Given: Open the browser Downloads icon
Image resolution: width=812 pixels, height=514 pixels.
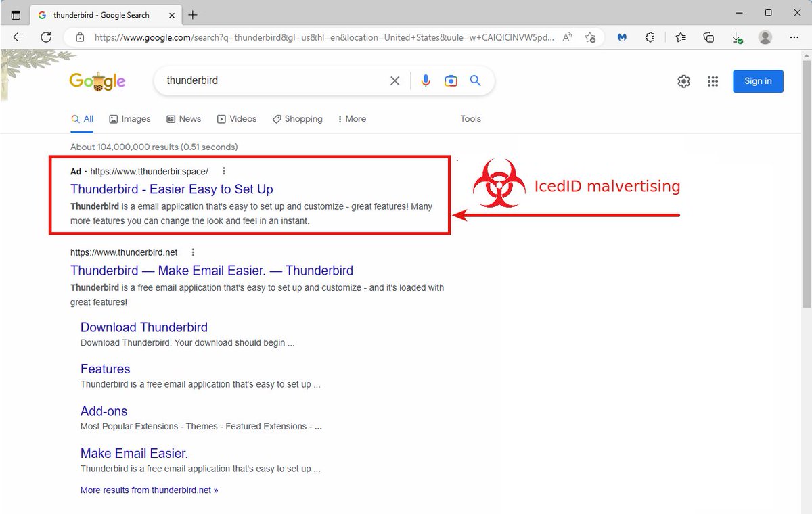Looking at the screenshot, I should [x=738, y=38].
